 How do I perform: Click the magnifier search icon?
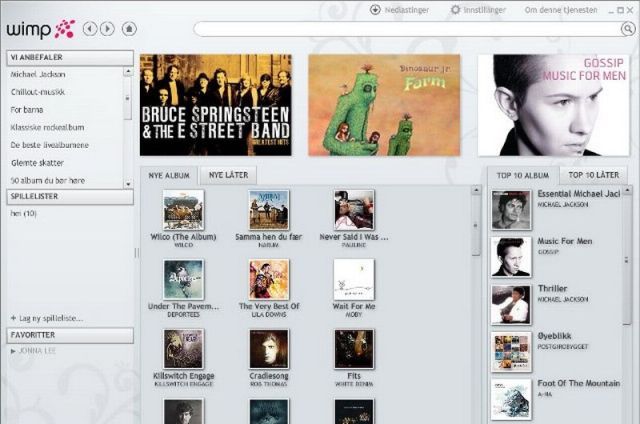pos(628,29)
